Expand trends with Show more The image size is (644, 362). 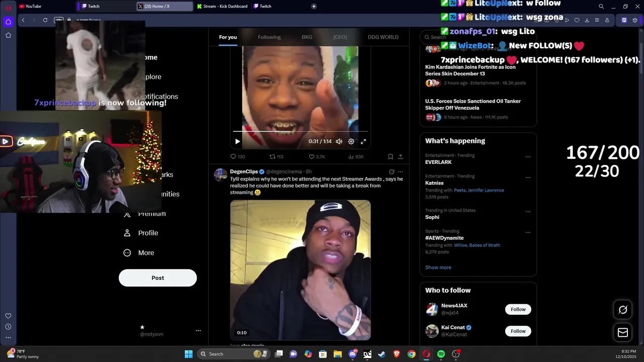(438, 267)
